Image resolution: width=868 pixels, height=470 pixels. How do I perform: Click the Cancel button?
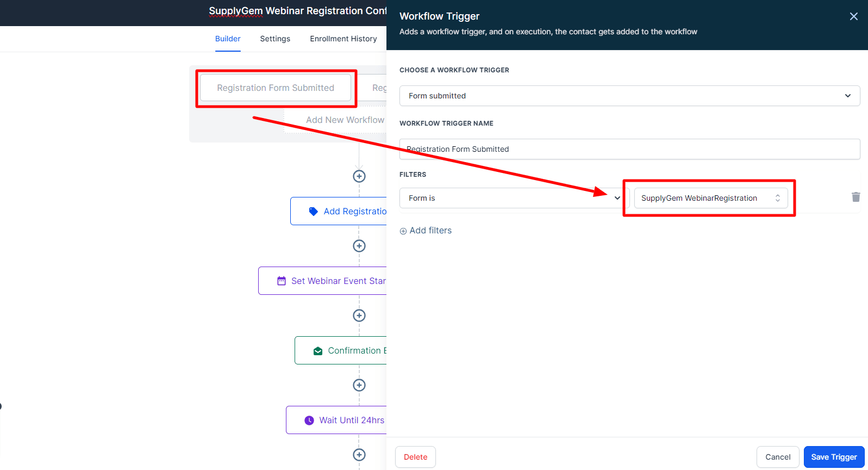coord(778,457)
